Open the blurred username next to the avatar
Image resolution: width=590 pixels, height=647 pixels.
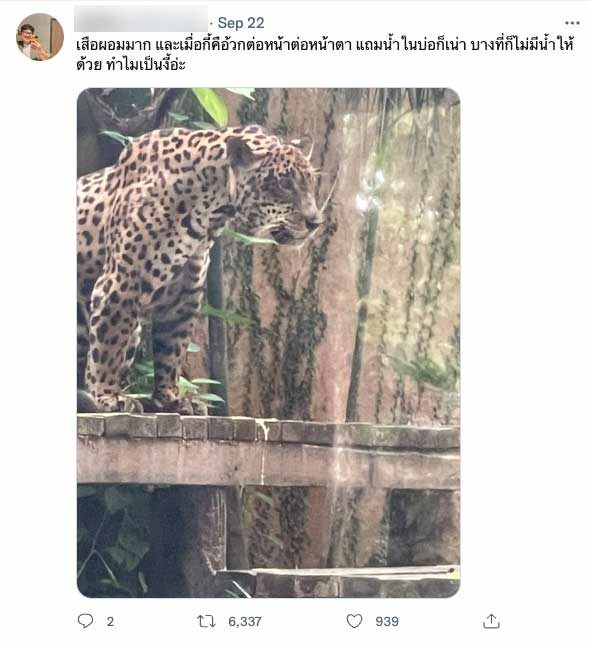(141, 19)
